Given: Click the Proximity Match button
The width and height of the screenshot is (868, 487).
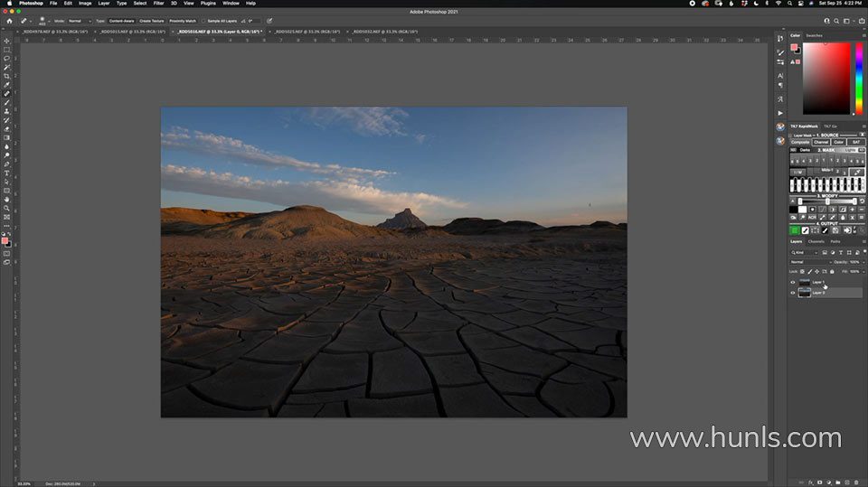Looking at the screenshot, I should tap(182, 20).
